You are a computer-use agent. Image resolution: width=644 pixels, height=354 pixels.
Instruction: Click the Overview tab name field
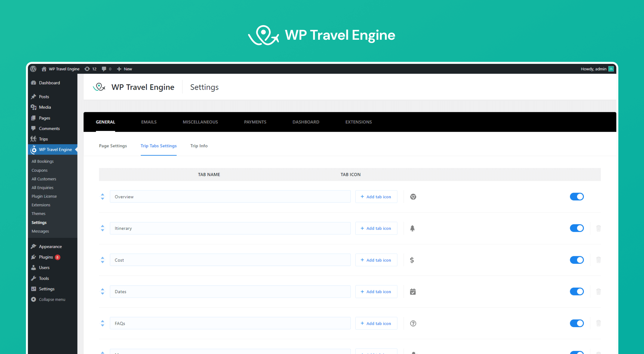[x=230, y=197]
